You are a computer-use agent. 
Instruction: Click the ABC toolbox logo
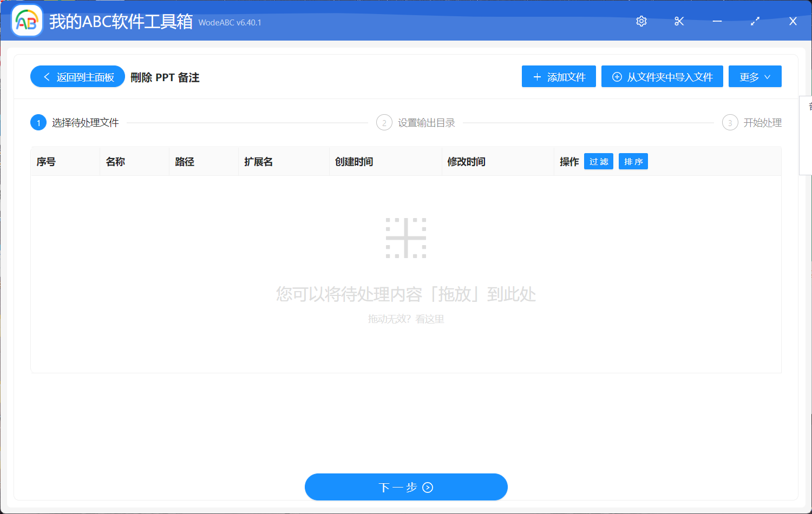27,21
